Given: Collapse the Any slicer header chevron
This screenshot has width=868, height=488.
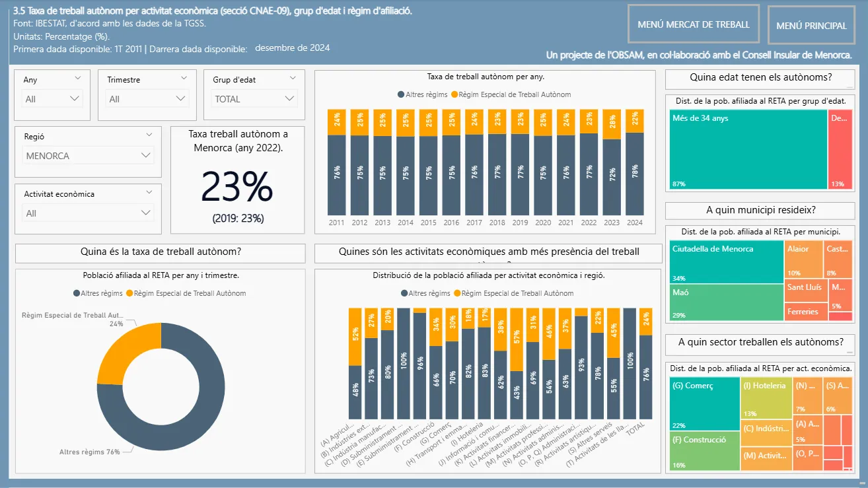Looking at the screenshot, I should 78,78.
